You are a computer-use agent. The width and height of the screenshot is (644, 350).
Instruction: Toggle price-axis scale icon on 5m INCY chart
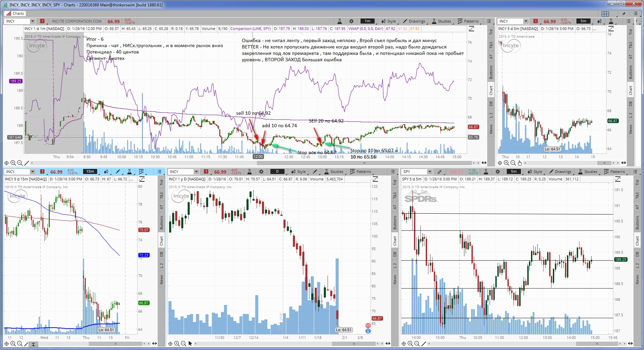click(611, 29)
